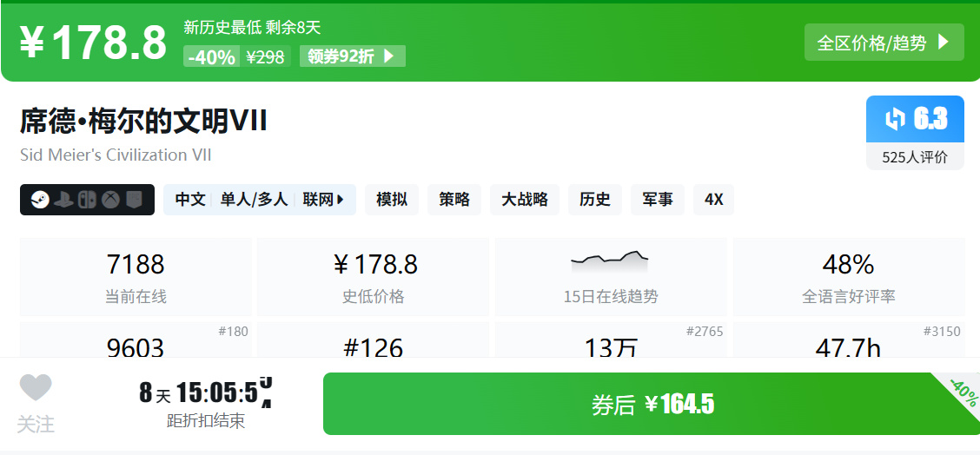Expand the 全区价格/趋势 regional prices panel
980x455 pixels.
click(x=884, y=43)
